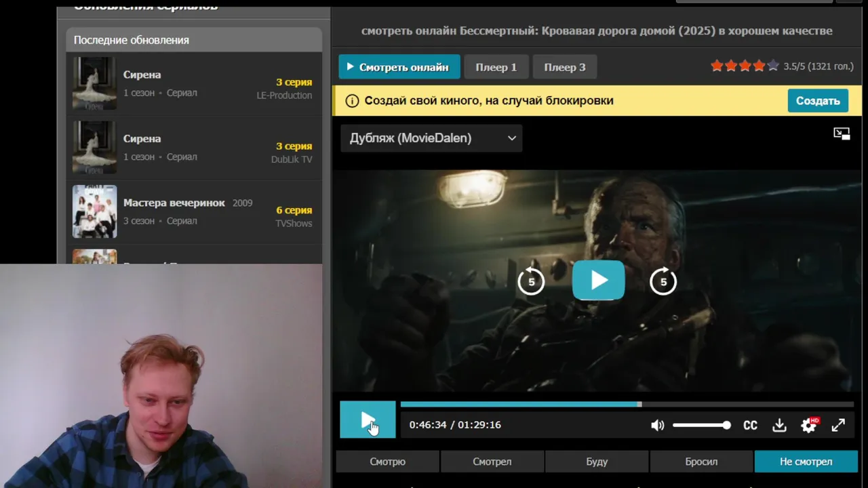Screen dimensions: 868x488
Task: Select the Смотреть онлайн tab
Action: pyautogui.click(x=399, y=67)
